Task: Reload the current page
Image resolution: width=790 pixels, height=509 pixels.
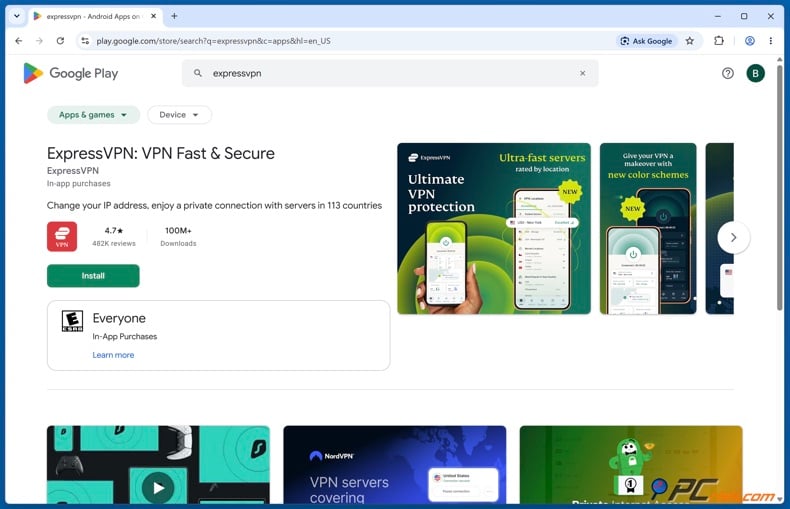Action: pyautogui.click(x=60, y=41)
